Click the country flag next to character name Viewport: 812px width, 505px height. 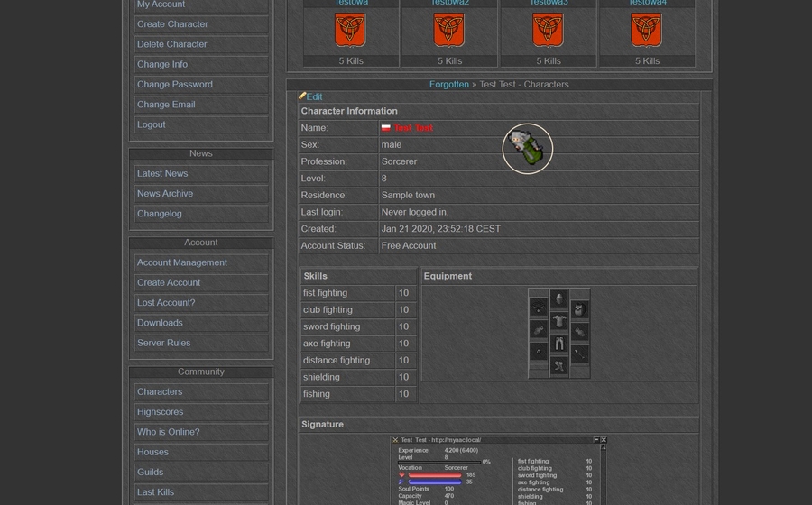point(386,128)
